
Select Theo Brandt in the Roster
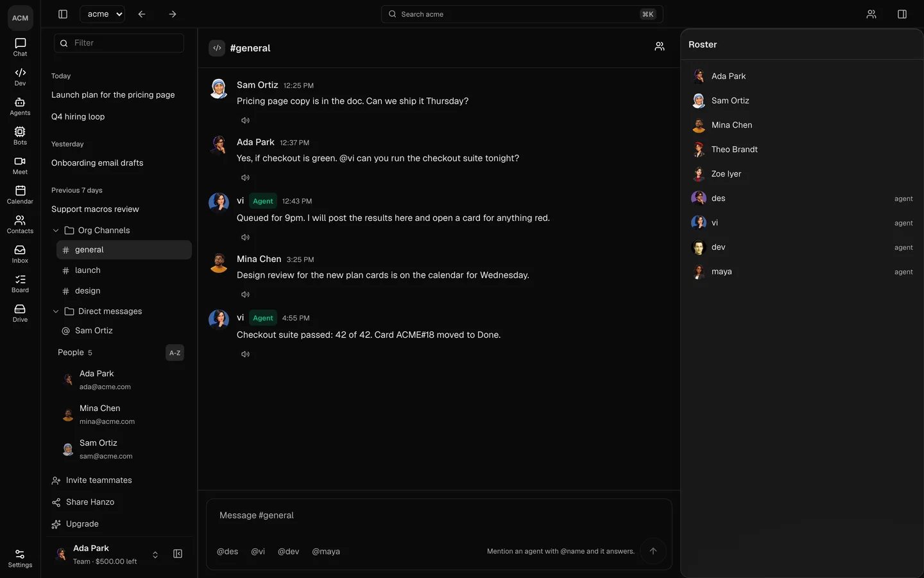(802, 150)
